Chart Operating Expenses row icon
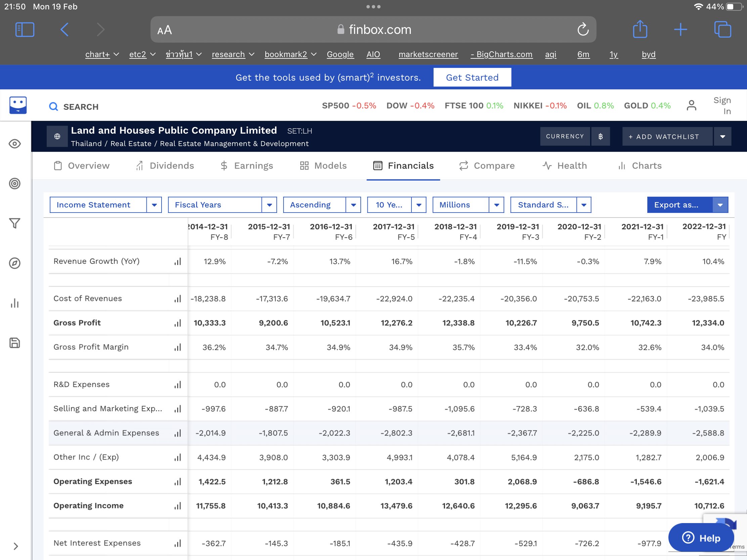This screenshot has height=560, width=747. tap(178, 482)
